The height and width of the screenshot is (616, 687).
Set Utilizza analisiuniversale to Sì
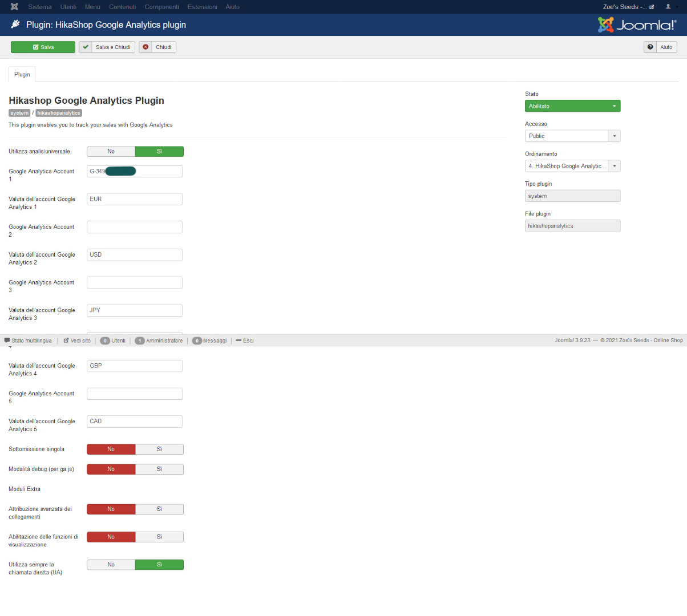pyautogui.click(x=159, y=151)
